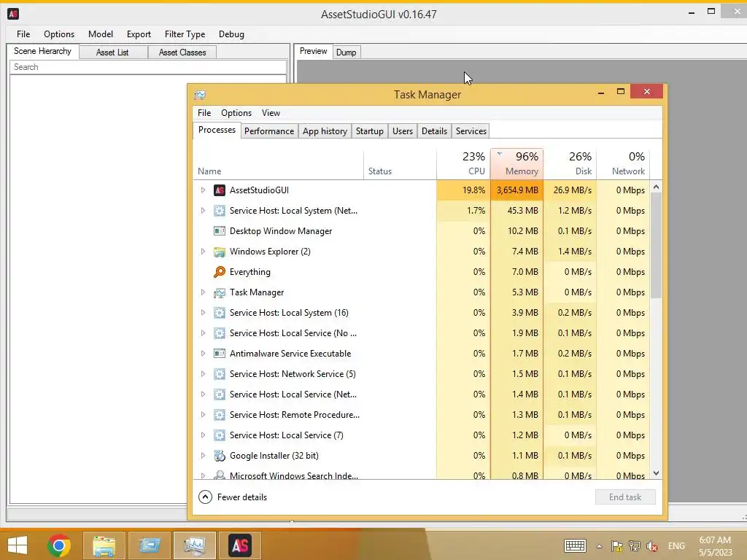
Task: Click the Desktop Window Manager process icon
Action: pos(219,231)
